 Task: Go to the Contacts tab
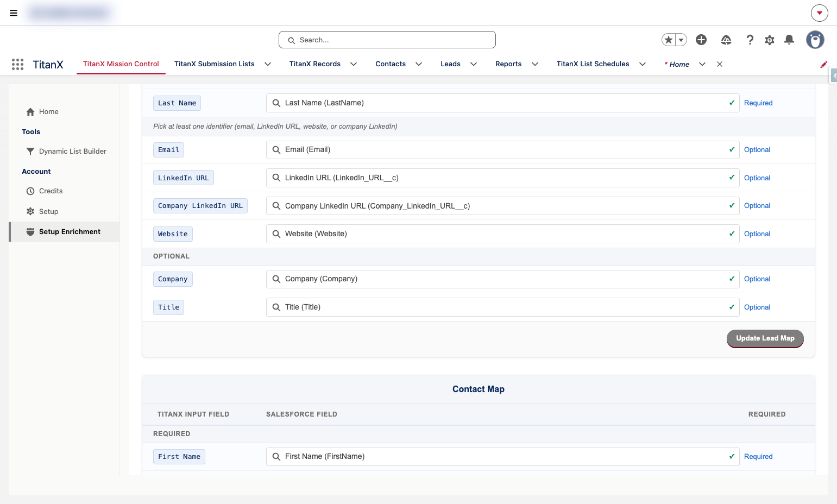pyautogui.click(x=391, y=64)
